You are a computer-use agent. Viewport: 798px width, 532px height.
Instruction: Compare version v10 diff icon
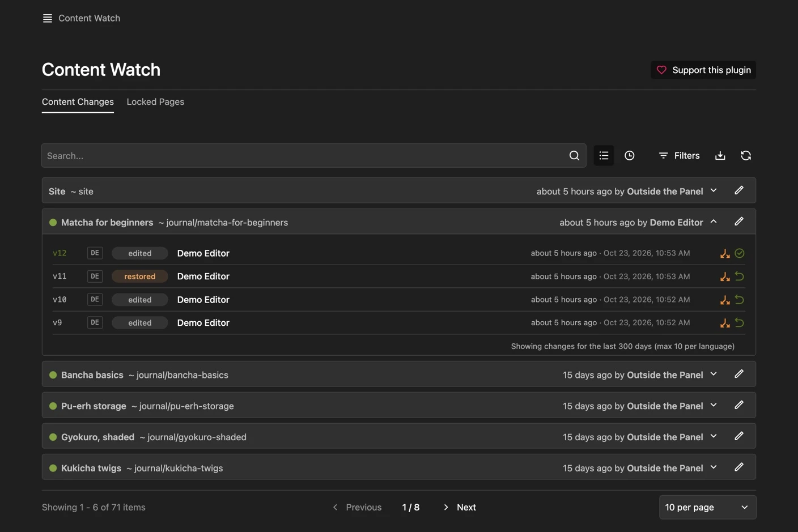click(725, 300)
